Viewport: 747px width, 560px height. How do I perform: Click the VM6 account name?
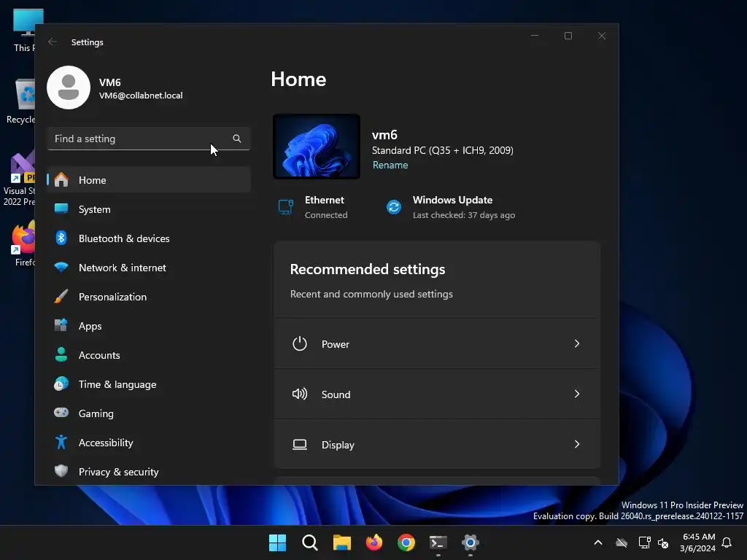[x=109, y=82]
